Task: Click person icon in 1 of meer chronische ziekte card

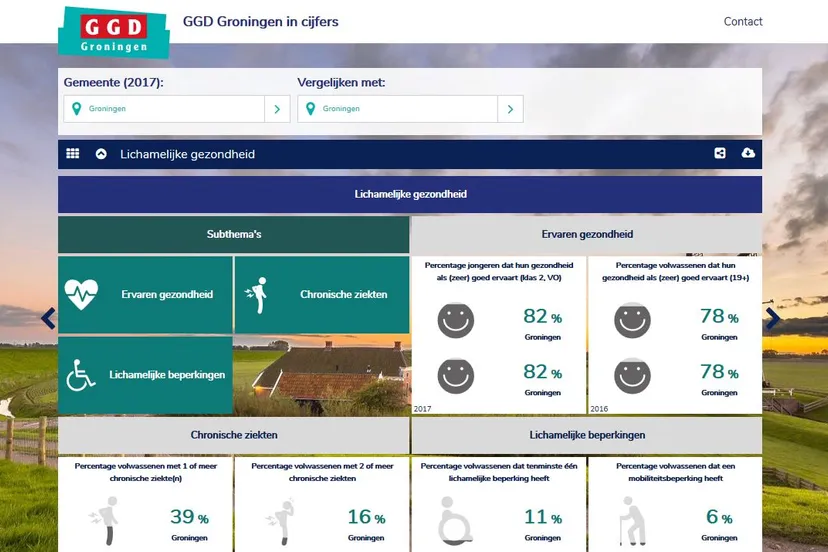Action: pos(104,521)
